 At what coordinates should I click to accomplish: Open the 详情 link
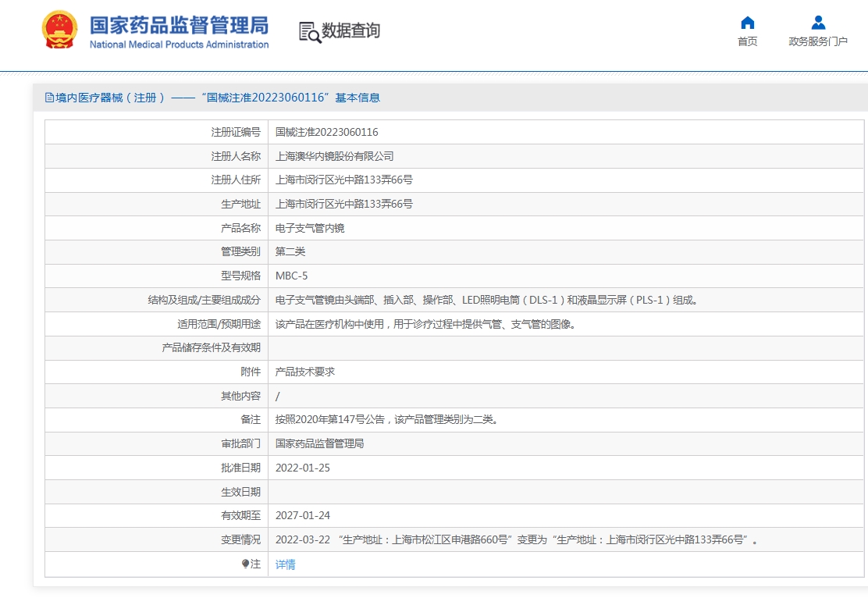[285, 564]
